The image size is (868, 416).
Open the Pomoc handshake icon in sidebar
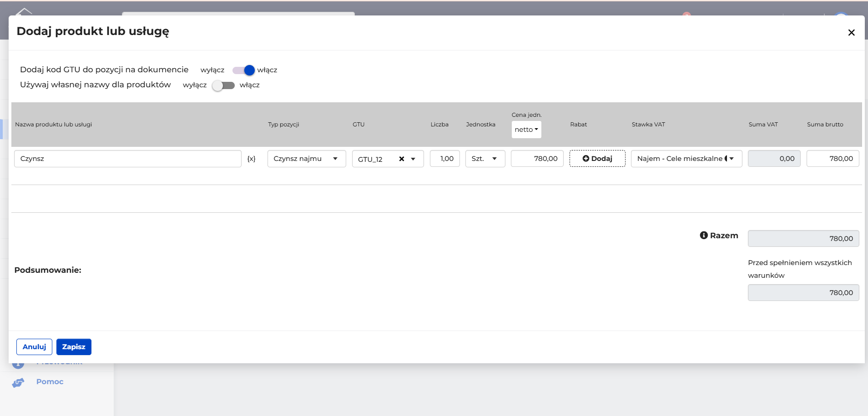[18, 382]
